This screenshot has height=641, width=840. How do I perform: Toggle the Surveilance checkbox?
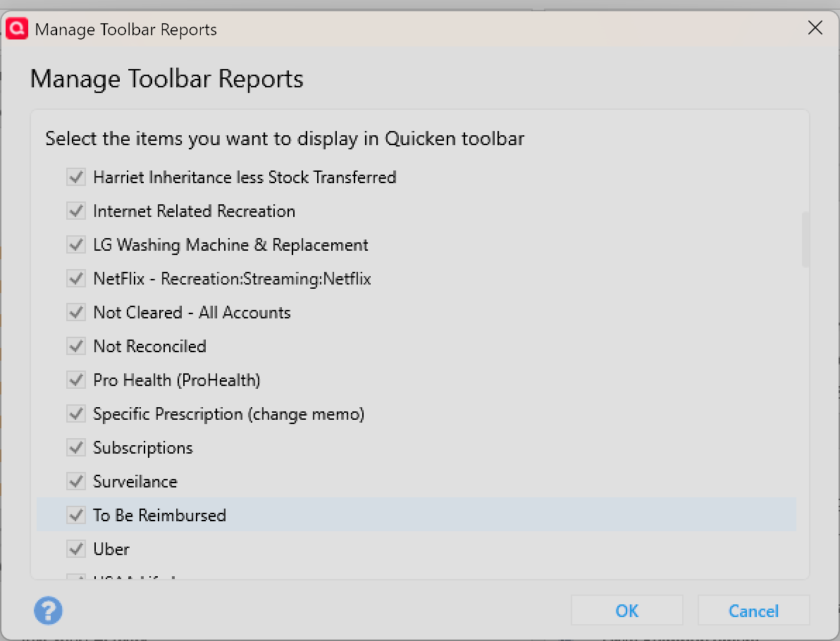(76, 481)
